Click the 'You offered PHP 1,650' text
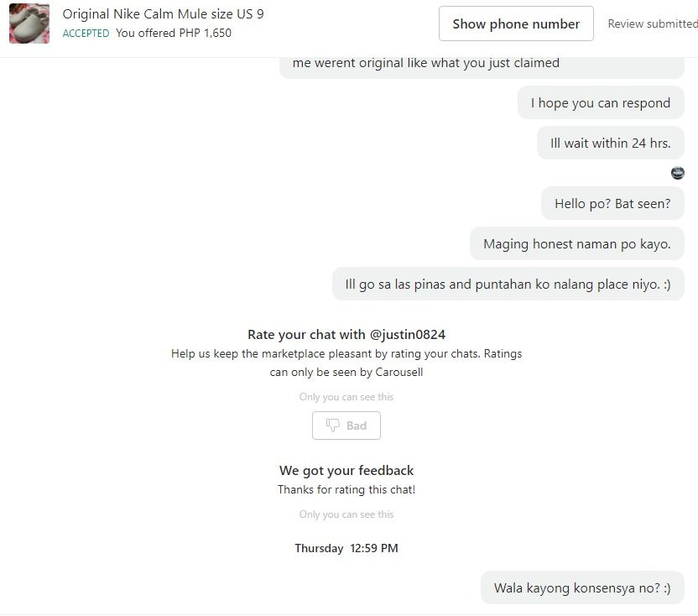The height and width of the screenshot is (616, 698). [x=174, y=33]
